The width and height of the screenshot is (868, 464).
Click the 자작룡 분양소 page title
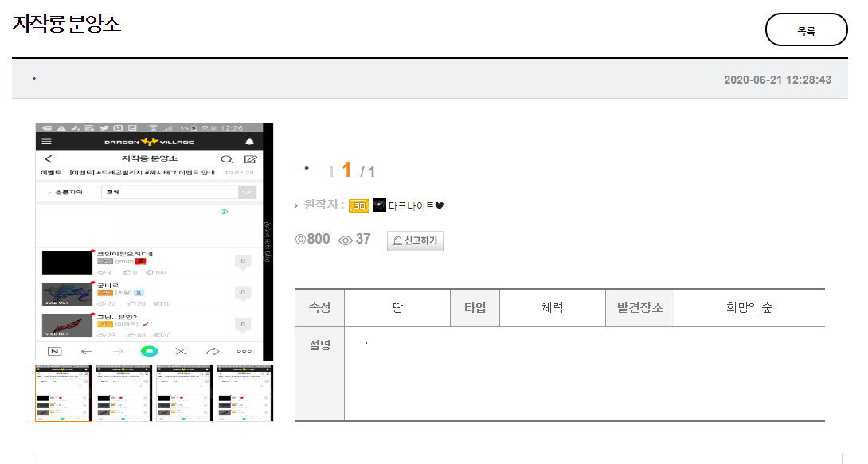67,24
